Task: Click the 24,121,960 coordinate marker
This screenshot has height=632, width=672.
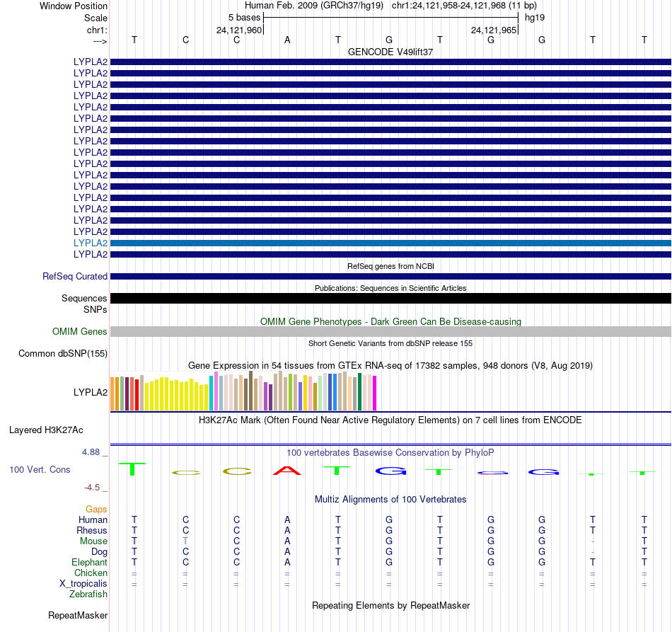Action: tap(238, 30)
